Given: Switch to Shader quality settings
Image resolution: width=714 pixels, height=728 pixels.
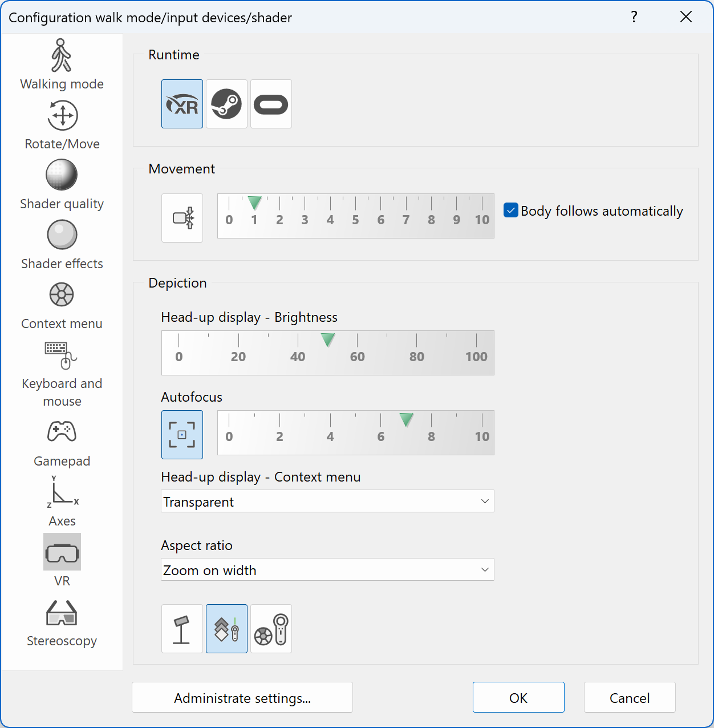Looking at the screenshot, I should [62, 185].
